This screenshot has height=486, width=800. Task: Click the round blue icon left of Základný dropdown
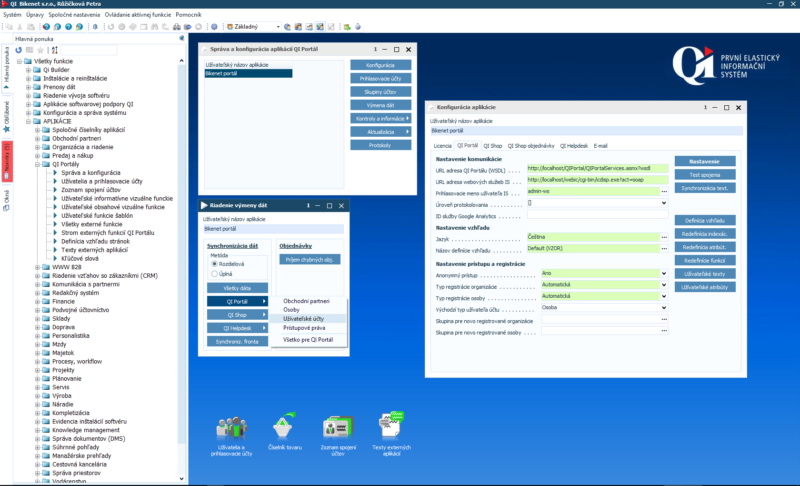[214, 27]
